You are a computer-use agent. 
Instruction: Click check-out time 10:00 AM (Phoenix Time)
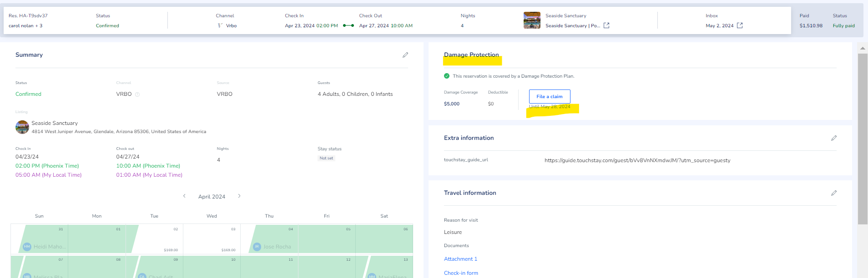[x=148, y=166]
